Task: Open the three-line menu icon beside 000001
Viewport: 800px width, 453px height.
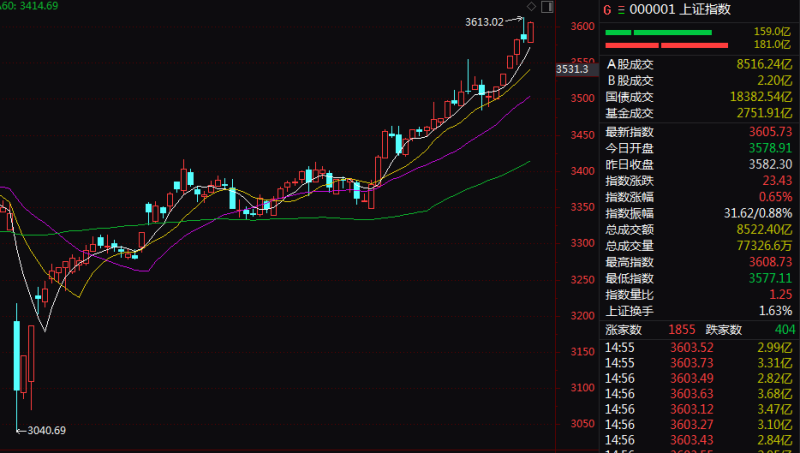Action: (x=621, y=10)
